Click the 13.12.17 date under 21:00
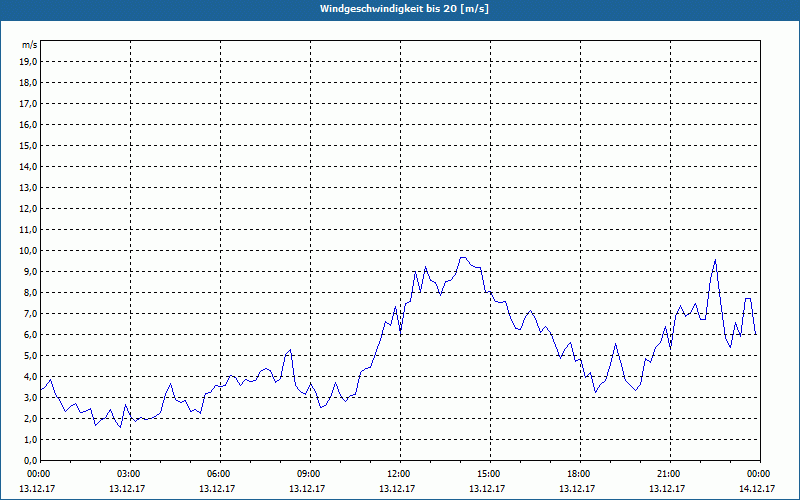Viewport: 800px width, 500px height. point(667,488)
